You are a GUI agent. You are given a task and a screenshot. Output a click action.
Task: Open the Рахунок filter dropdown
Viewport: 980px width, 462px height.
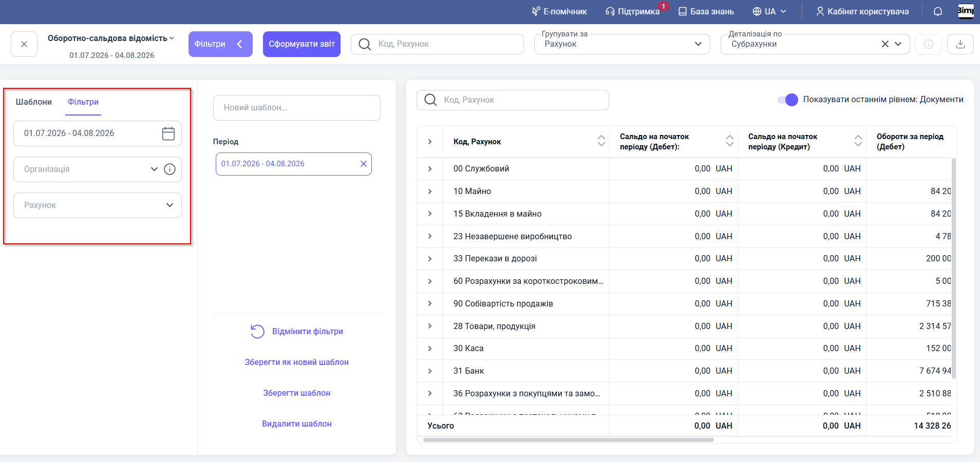[98, 205]
